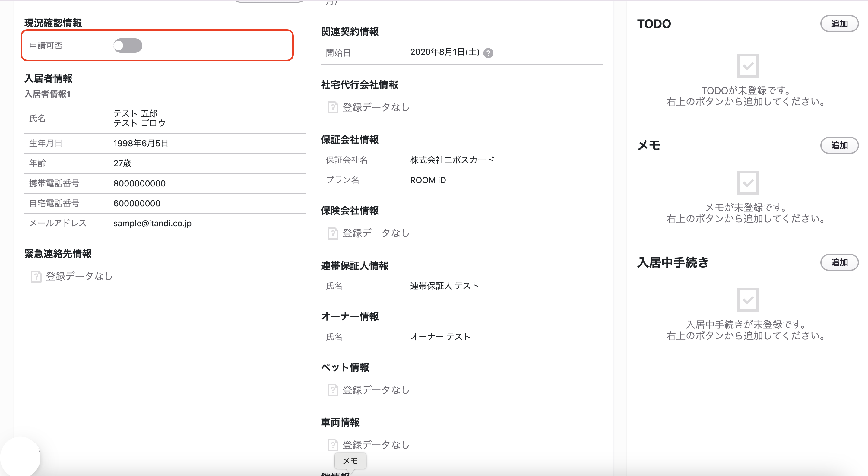Click the no-data icon under 保険会社情報
This screenshot has height=476, width=868.
point(333,233)
